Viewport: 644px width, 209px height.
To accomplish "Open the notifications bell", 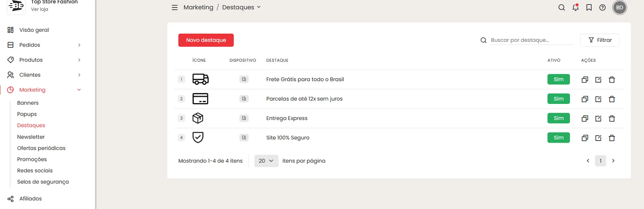I will [x=576, y=7].
